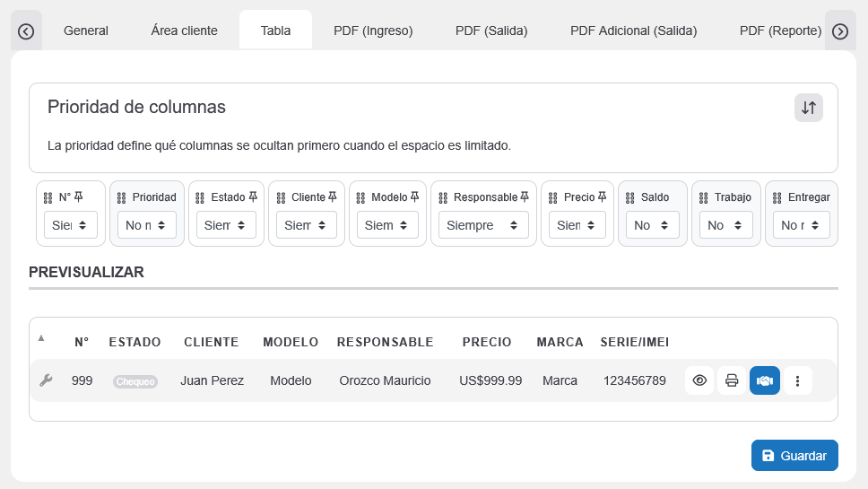Switch to the General tab
Viewport: 868px width, 489px height.
click(86, 31)
